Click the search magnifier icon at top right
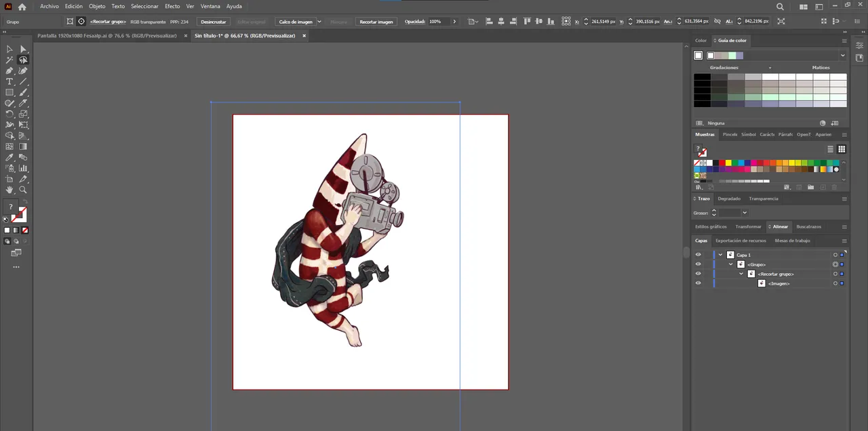This screenshot has width=868, height=431. coord(780,7)
